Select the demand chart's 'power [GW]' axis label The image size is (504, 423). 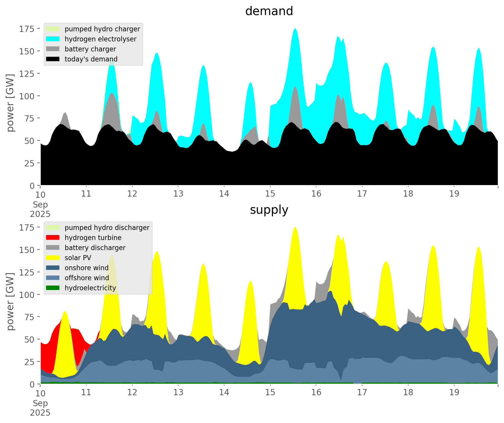[x=11, y=103]
